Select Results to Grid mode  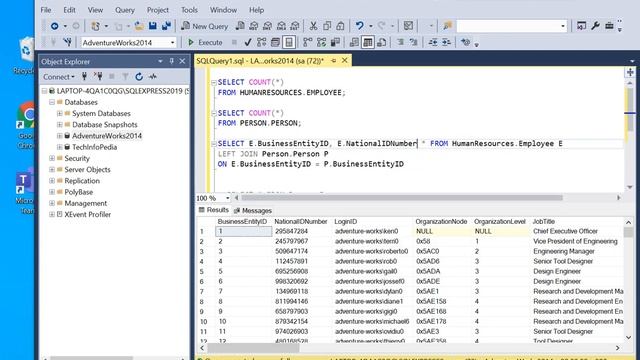pyautogui.click(x=368, y=42)
